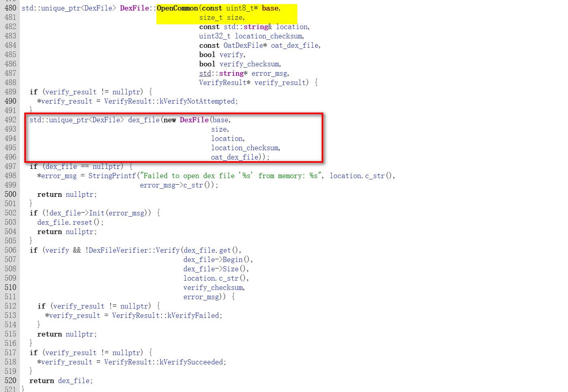The height and width of the screenshot is (392, 568).
Task: Click kVerifyFailed constant
Action: tap(194, 315)
